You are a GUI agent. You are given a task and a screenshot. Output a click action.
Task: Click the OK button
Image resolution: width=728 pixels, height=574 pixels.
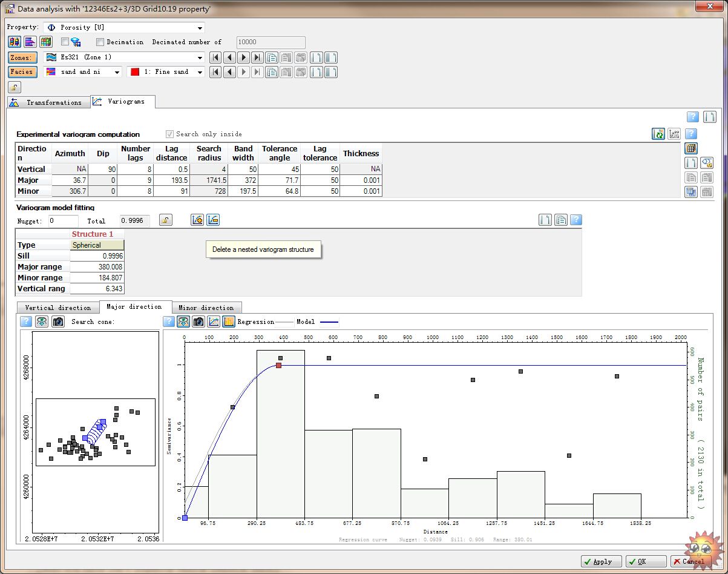pyautogui.click(x=645, y=561)
